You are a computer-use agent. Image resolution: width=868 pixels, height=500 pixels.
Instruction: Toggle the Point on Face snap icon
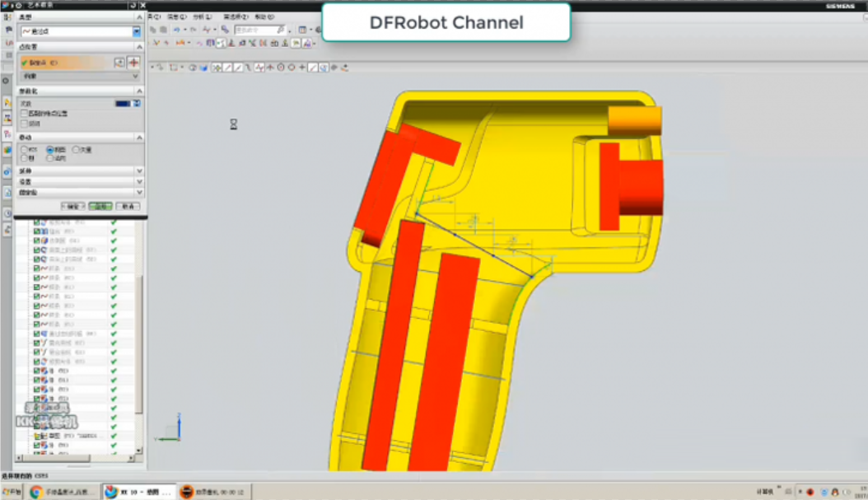pos(324,68)
